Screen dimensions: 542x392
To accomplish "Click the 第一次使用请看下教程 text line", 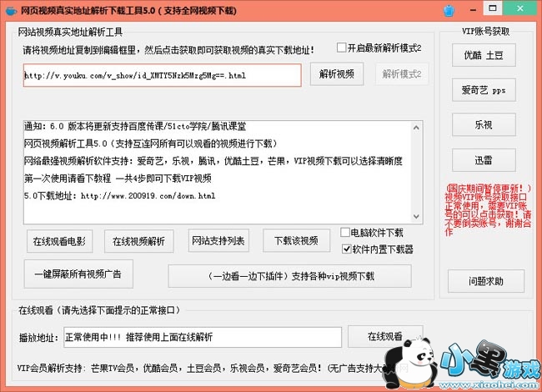I will (x=118, y=178).
